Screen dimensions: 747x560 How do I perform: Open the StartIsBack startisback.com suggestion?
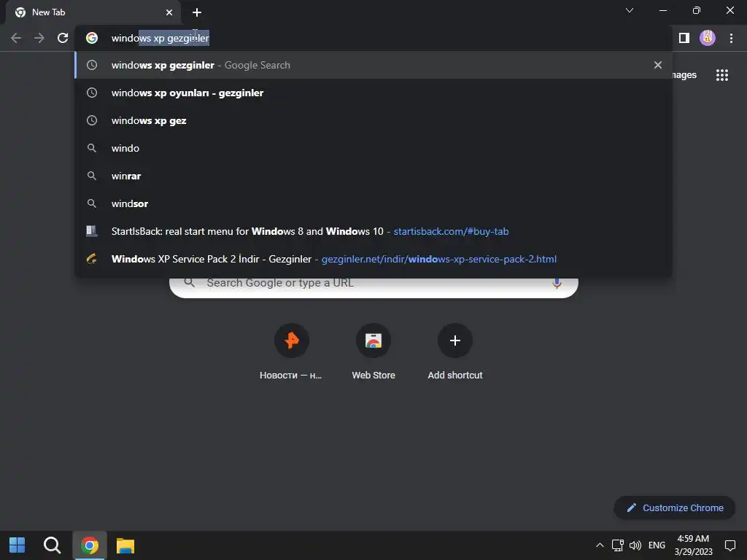[373, 231]
